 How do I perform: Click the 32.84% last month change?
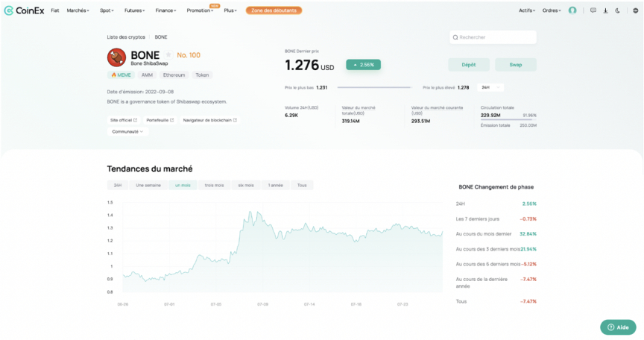(x=528, y=234)
